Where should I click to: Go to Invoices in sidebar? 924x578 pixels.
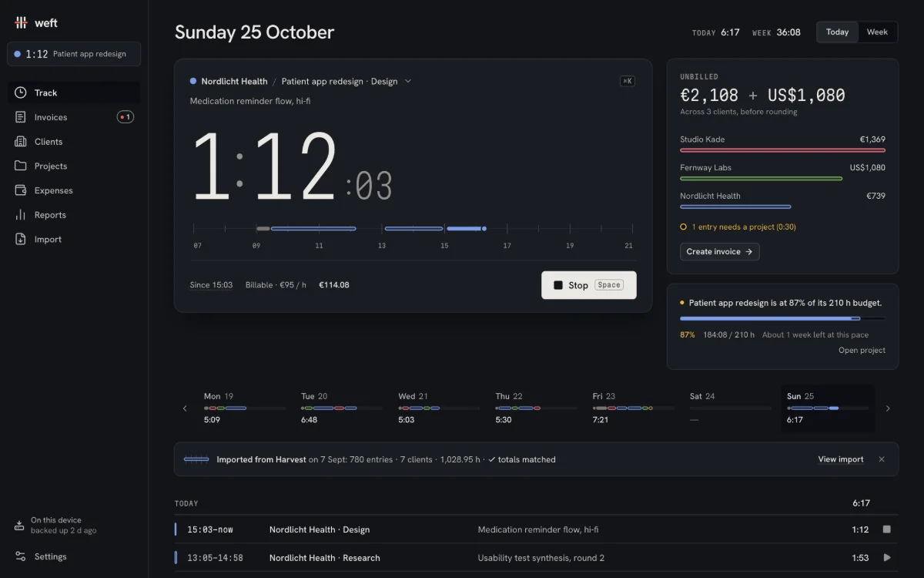point(74,117)
